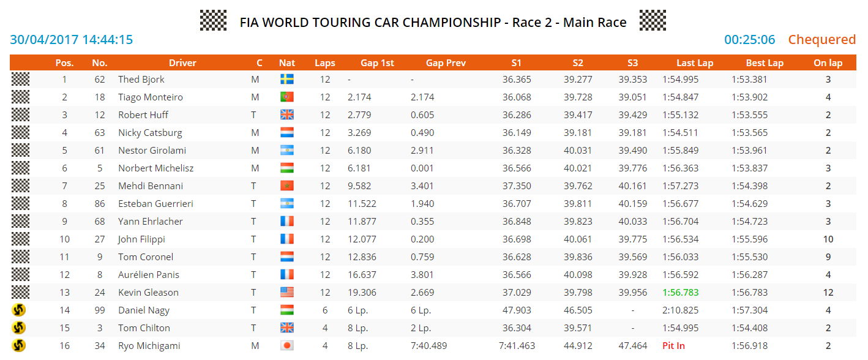This screenshot has height=360, width=868.
Task: Click Kevin Gleason's green last lap time
Action: pos(680,293)
